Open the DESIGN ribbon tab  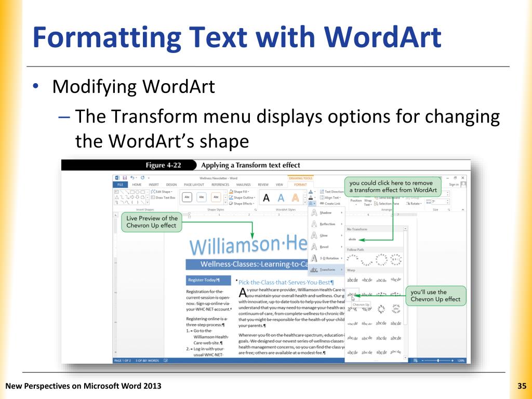(x=171, y=184)
